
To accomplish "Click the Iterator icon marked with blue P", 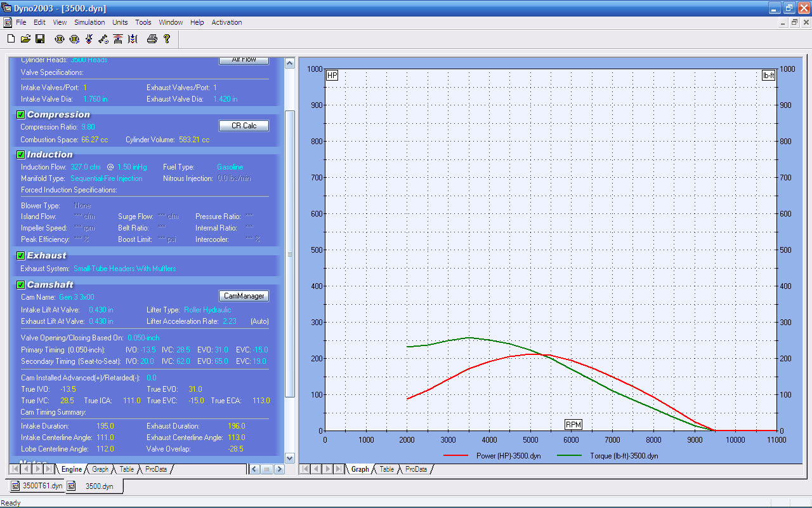I will click(74, 39).
